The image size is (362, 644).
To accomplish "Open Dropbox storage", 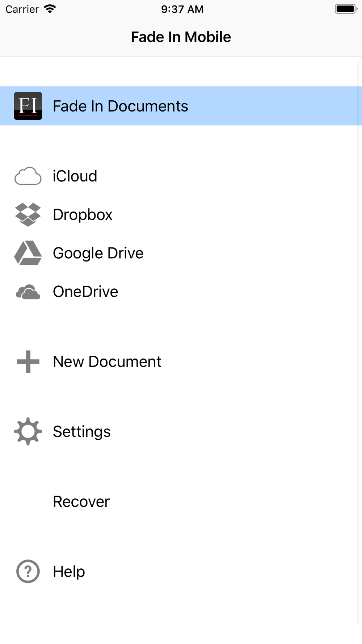I will pos(181,214).
